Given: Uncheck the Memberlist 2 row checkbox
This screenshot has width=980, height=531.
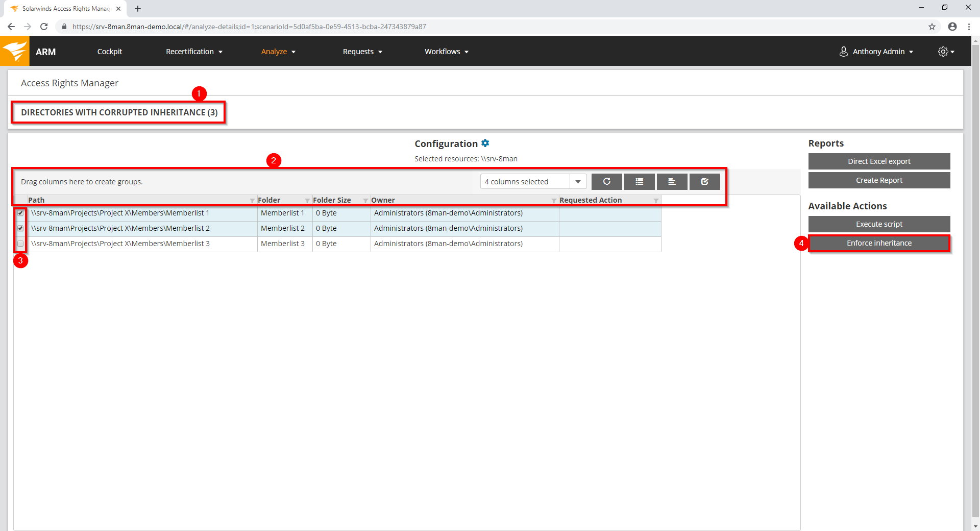Looking at the screenshot, I should (x=20, y=228).
